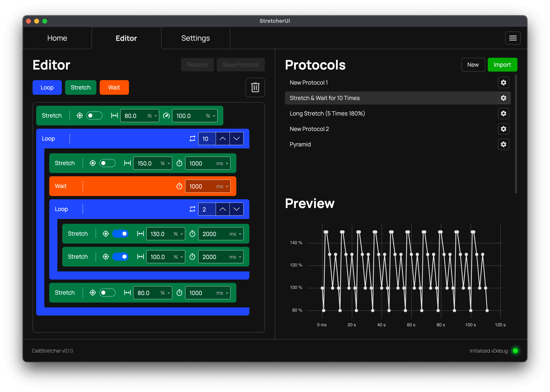The image size is (550, 392).
Task: Click the trash delete icon in Editor
Action: (x=255, y=87)
